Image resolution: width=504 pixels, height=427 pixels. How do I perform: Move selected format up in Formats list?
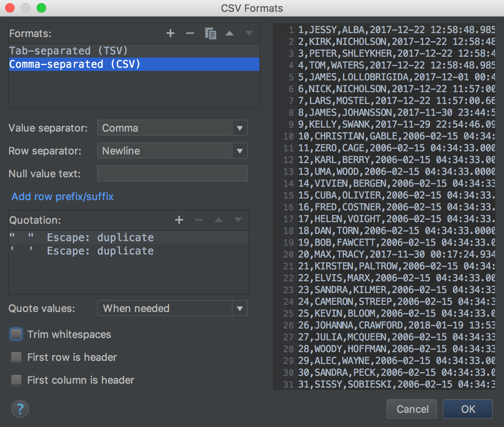click(x=230, y=33)
